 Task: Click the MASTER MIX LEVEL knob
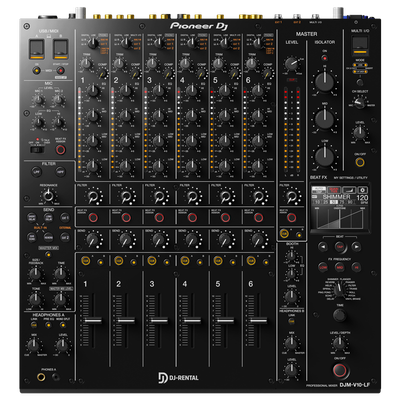coord(60,299)
